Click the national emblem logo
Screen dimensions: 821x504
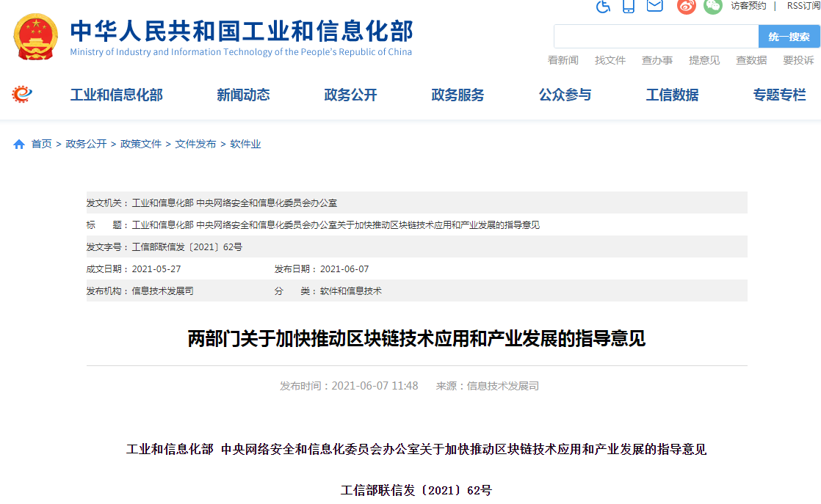(35, 37)
